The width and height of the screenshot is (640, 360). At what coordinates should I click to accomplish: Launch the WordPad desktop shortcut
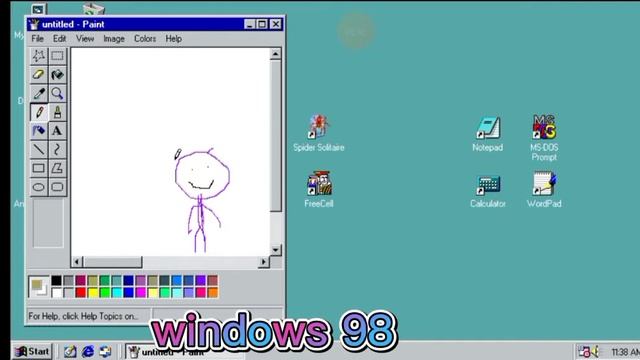tap(544, 189)
